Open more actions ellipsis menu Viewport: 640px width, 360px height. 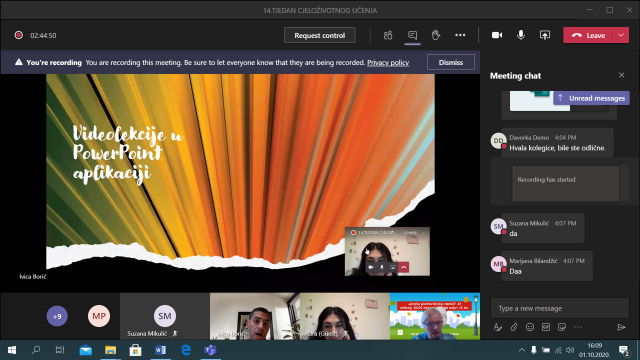coord(460,35)
